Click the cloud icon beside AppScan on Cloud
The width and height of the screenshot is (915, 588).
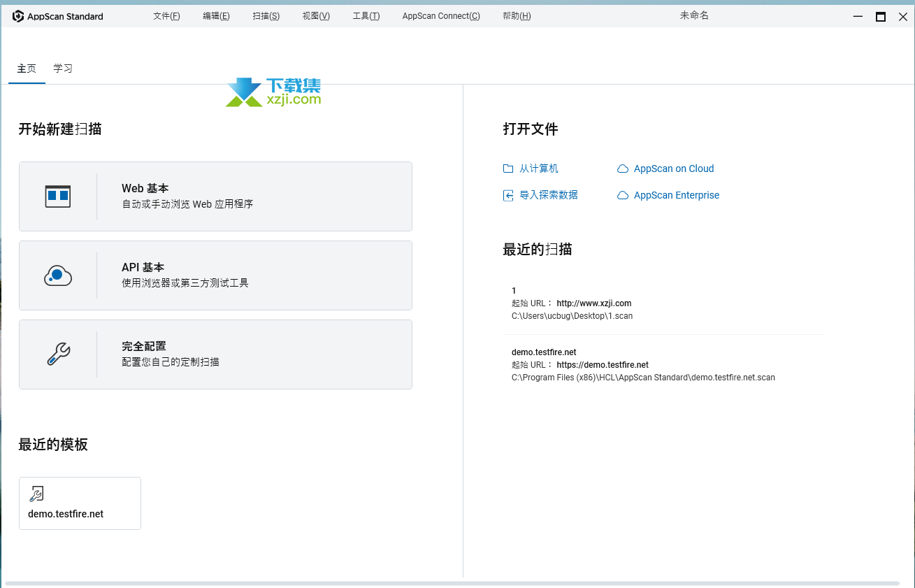pos(623,168)
